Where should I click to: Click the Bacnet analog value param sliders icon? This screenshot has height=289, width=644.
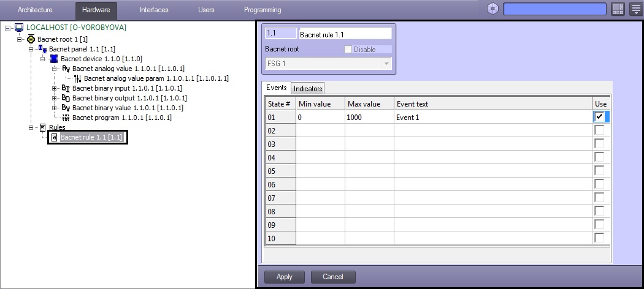coord(77,78)
